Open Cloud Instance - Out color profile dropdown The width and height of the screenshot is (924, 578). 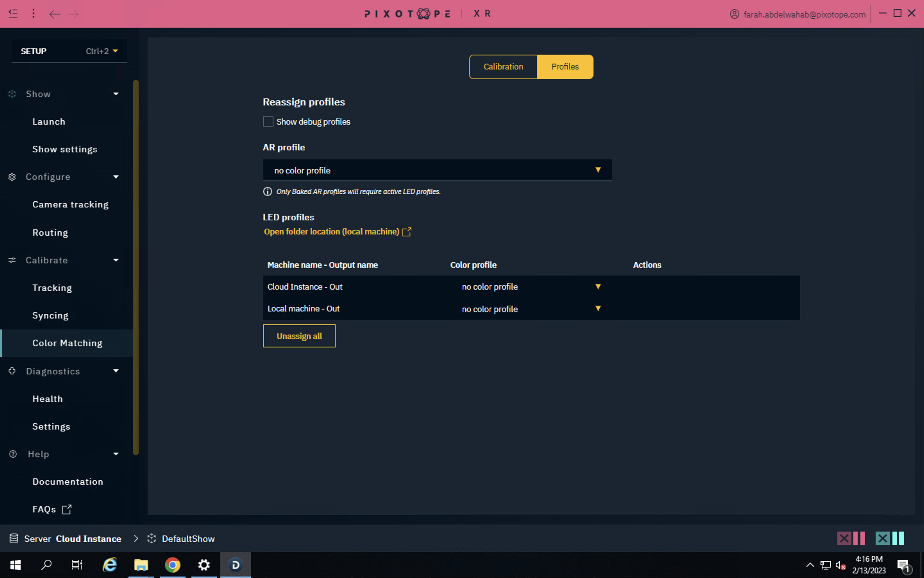531,287
